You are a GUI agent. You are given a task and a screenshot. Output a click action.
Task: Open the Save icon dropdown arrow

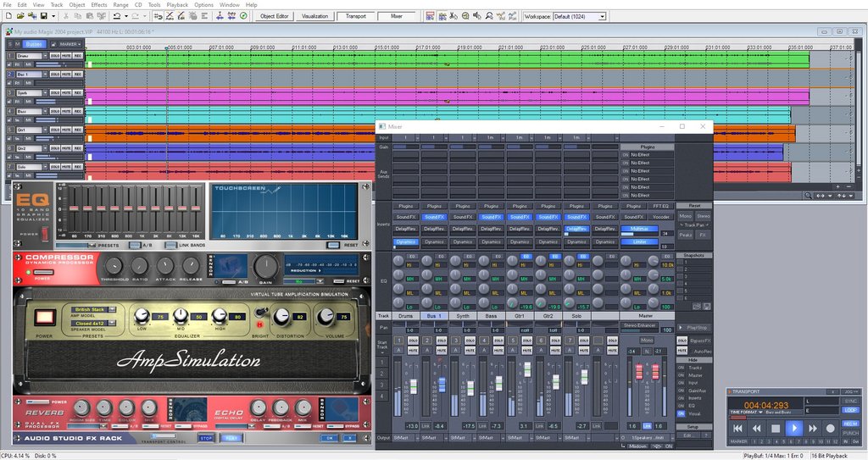pyautogui.click(x=53, y=16)
